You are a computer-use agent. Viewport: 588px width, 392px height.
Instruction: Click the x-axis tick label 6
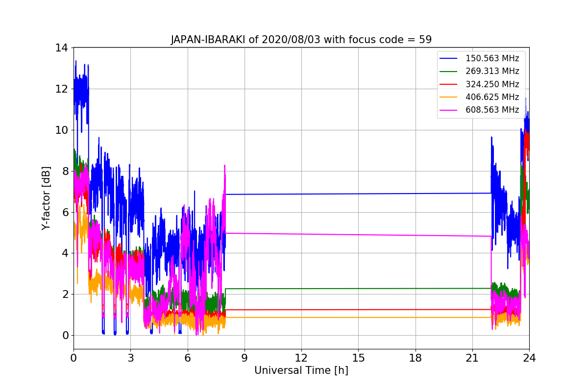coord(187,358)
